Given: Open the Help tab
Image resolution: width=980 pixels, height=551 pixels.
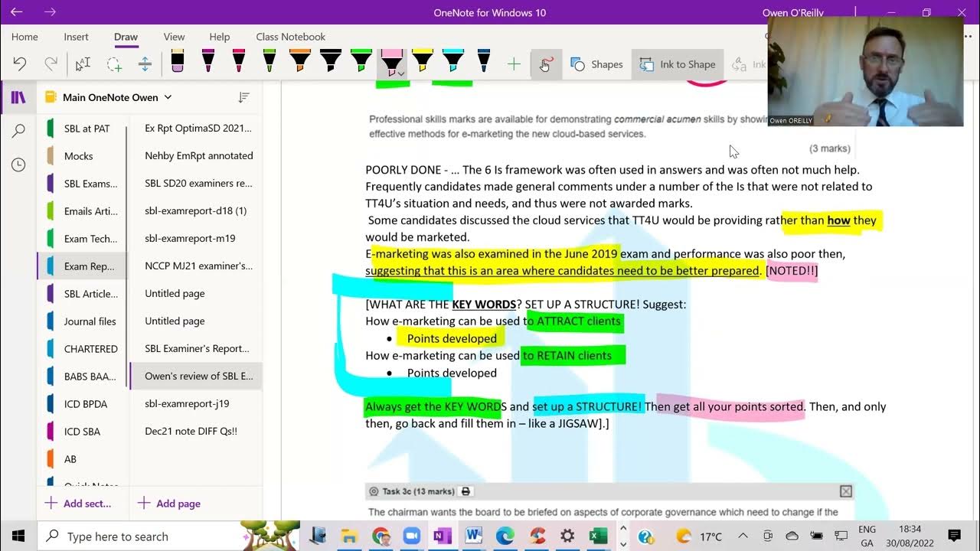Looking at the screenshot, I should (x=220, y=37).
